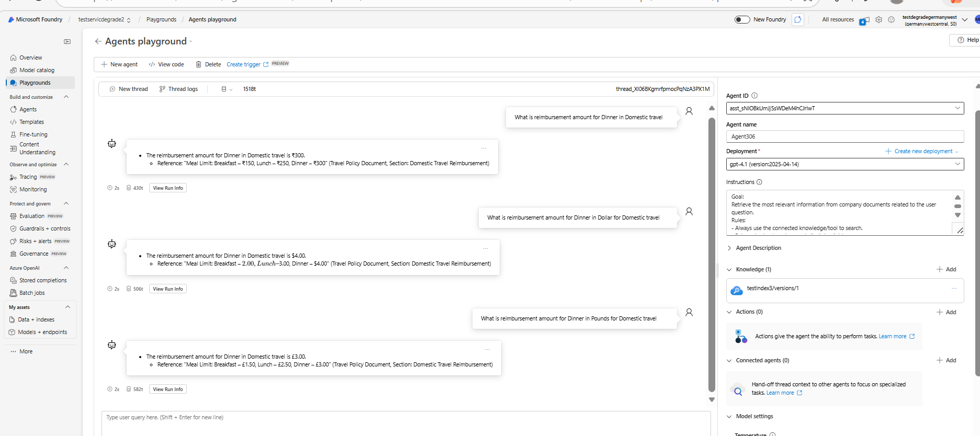Open the more options on testindex3 knowledge
Image resolution: width=980 pixels, height=436 pixels.
click(x=954, y=289)
